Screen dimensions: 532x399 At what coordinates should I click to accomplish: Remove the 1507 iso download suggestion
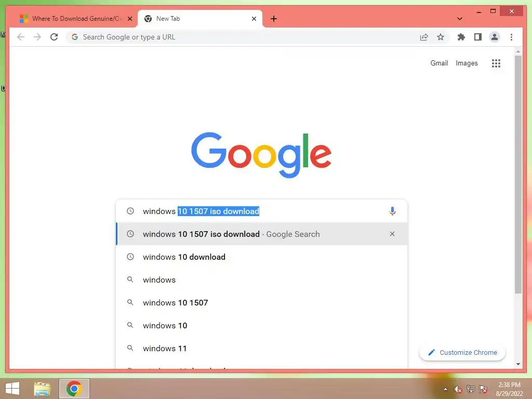[x=392, y=234]
